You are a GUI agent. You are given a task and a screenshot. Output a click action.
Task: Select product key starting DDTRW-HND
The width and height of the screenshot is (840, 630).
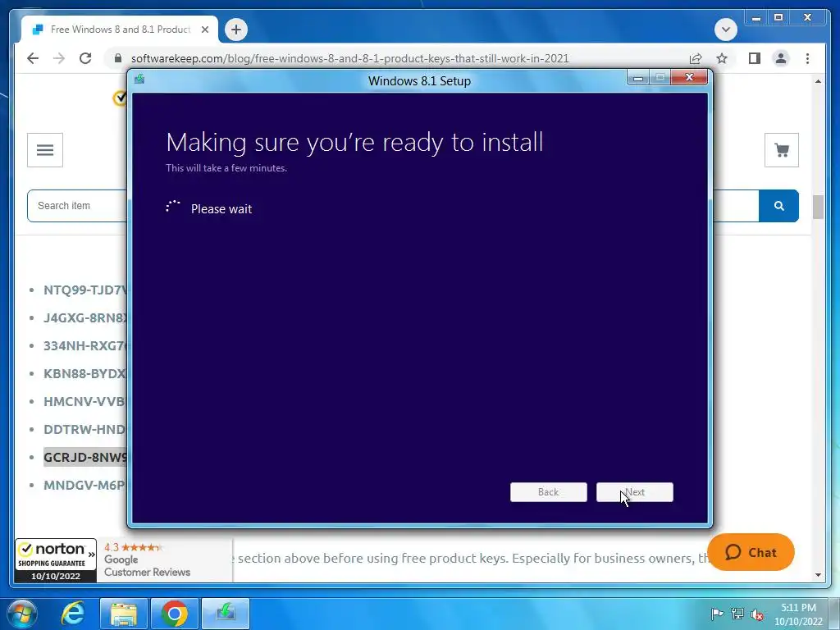coord(85,429)
